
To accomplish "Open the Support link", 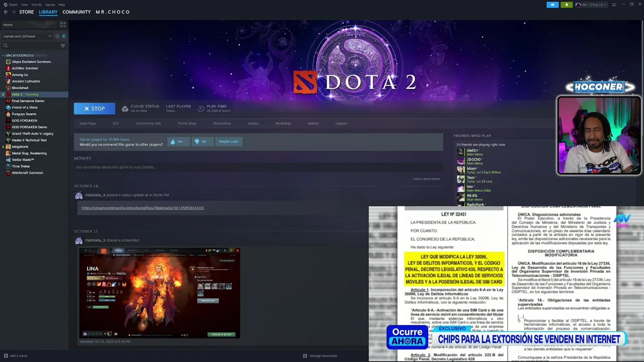I will point(341,123).
